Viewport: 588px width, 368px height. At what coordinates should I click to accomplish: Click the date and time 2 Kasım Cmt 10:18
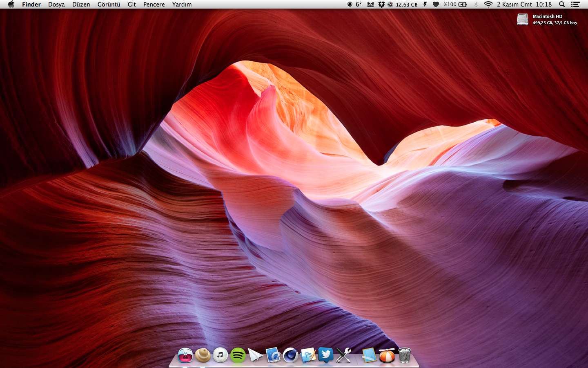(x=524, y=4)
